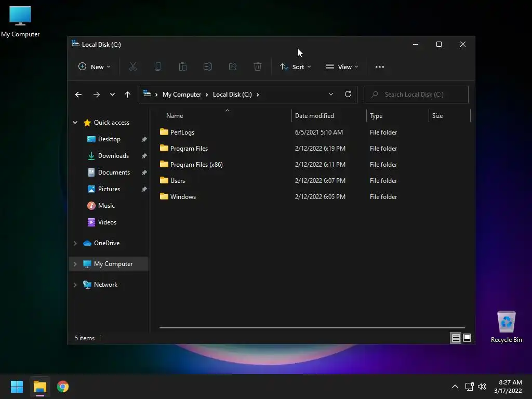Open the View layout dropdown

tap(342, 67)
